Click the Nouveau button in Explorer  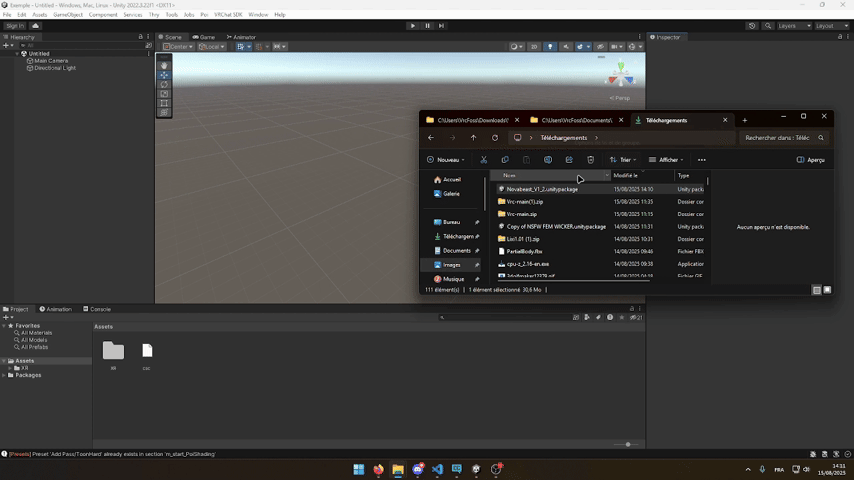(x=445, y=160)
